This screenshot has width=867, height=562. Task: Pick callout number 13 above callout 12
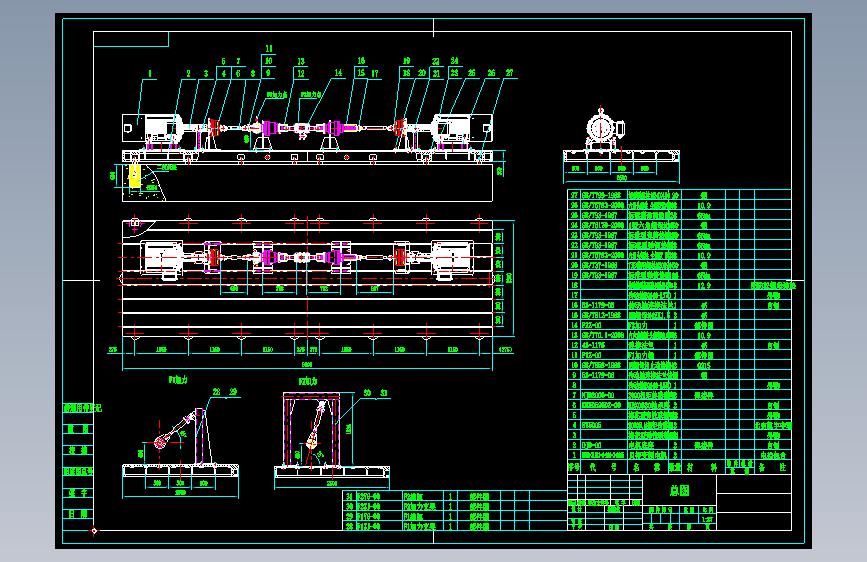click(301, 61)
